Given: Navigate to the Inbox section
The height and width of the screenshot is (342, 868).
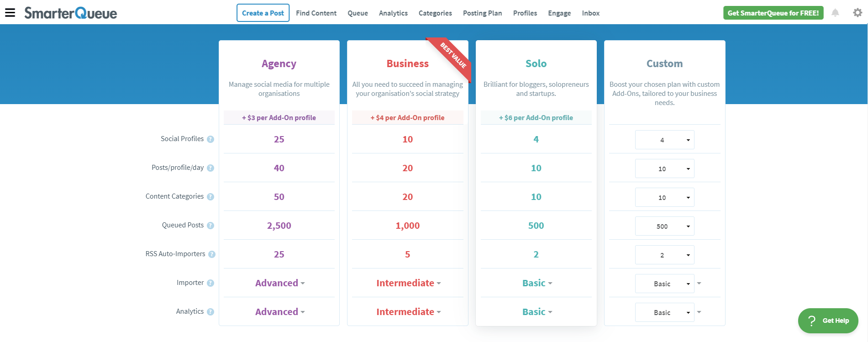Looking at the screenshot, I should click(590, 13).
